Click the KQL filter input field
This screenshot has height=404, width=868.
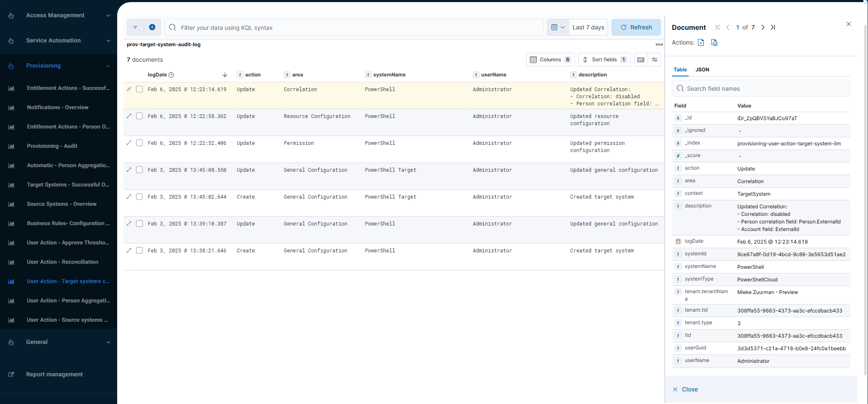click(x=354, y=27)
